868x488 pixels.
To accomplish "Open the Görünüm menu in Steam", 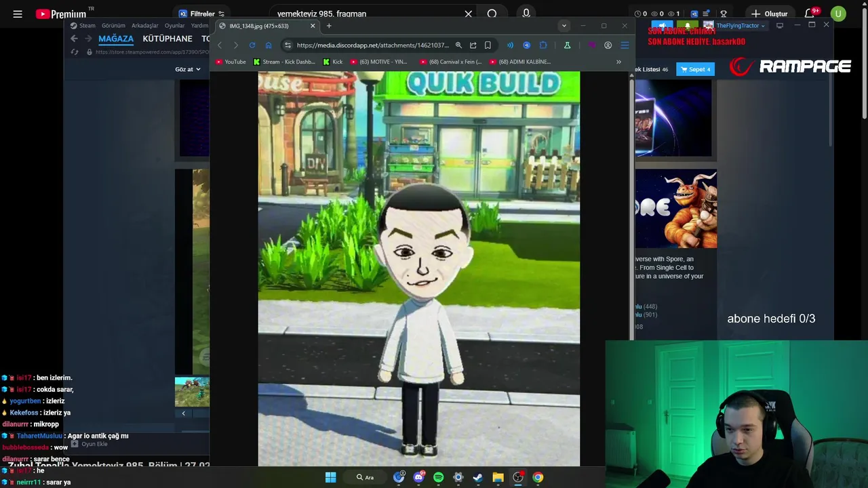I will [x=113, y=26].
